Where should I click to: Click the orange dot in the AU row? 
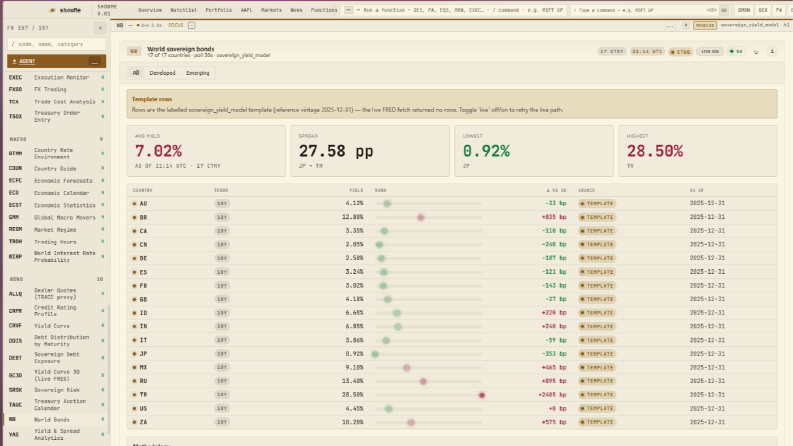coord(135,204)
